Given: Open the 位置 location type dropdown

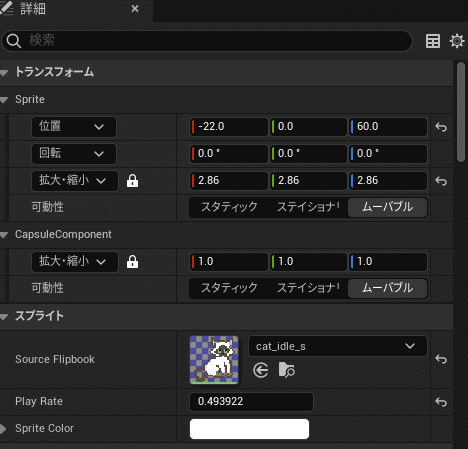Looking at the screenshot, I should (x=74, y=127).
